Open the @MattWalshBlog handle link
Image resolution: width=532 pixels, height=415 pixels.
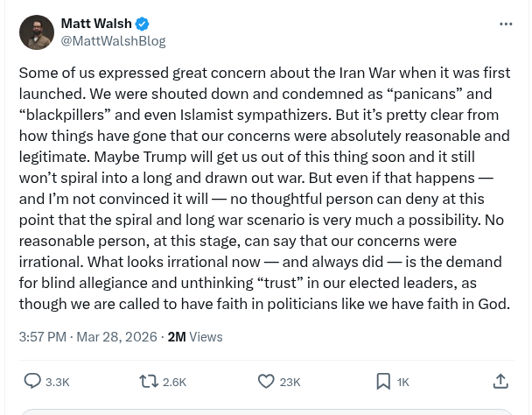113,41
